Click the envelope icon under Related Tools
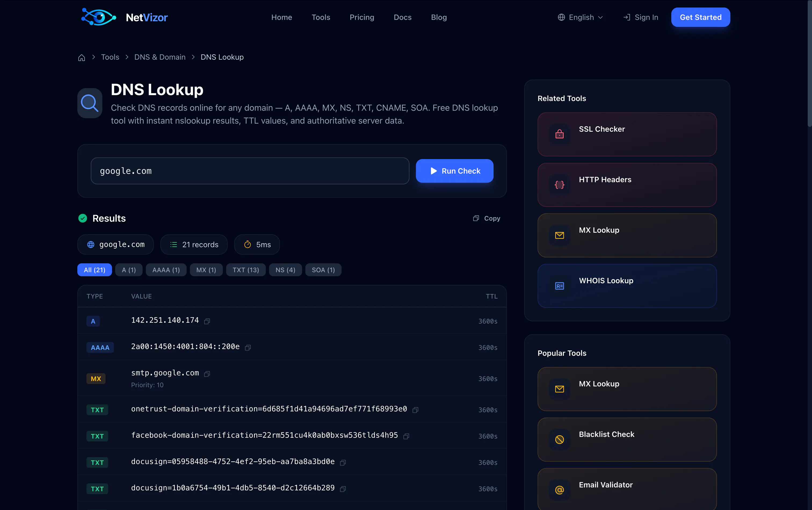Viewport: 812px width, 510px height. point(560,235)
